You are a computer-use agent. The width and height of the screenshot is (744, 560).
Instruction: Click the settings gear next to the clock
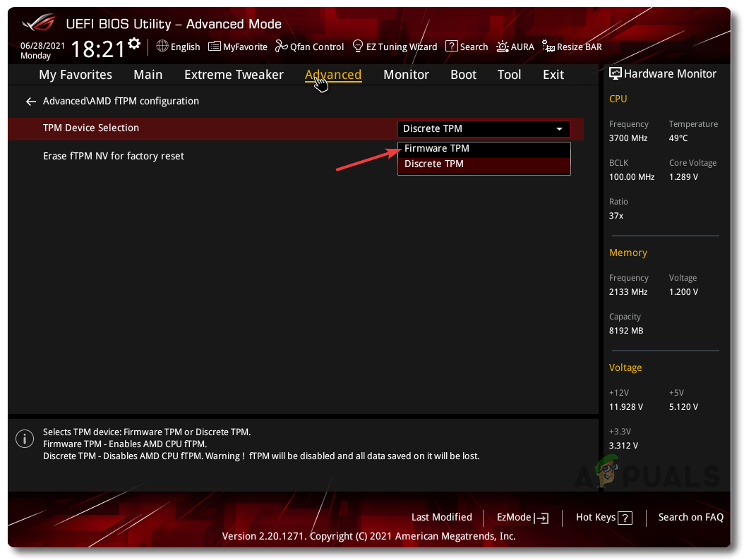(134, 44)
